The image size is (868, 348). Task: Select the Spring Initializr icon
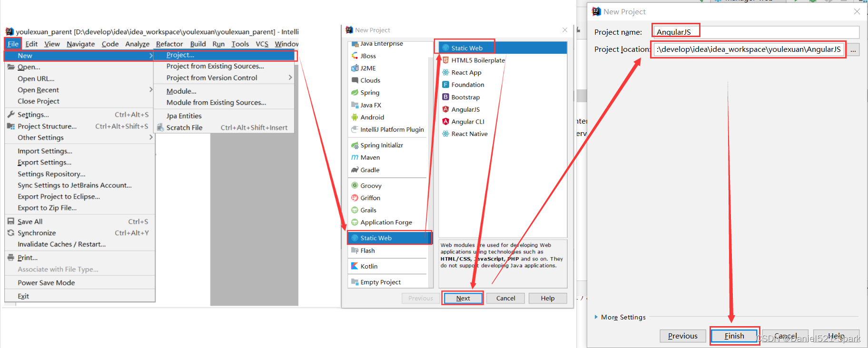pos(355,145)
